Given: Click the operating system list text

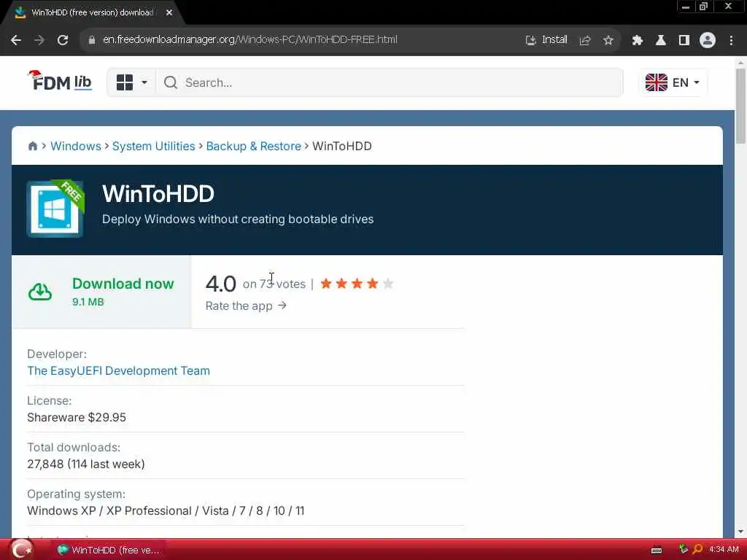Looking at the screenshot, I should pyautogui.click(x=166, y=510).
